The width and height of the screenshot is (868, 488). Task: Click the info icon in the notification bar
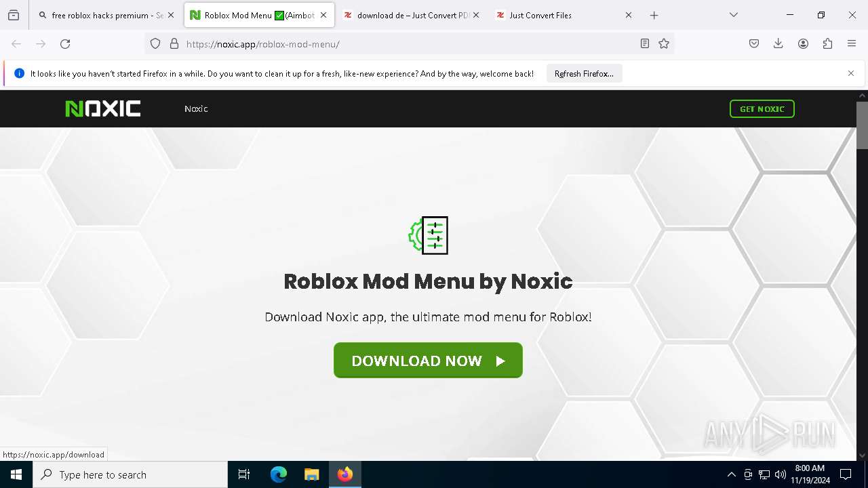[x=19, y=73]
